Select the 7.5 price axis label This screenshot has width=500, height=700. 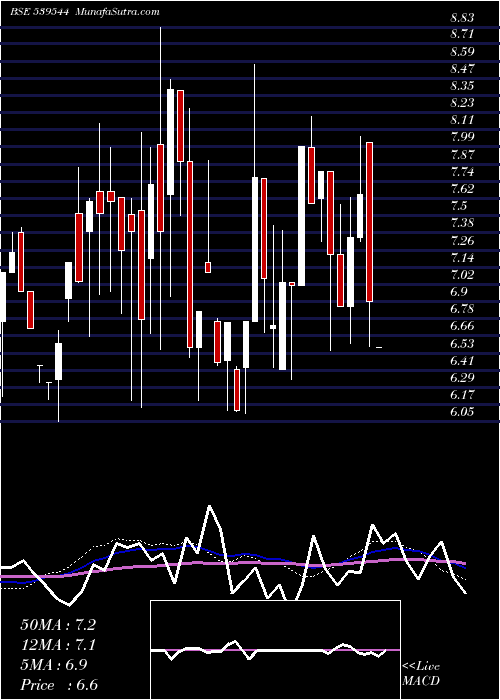(459, 206)
